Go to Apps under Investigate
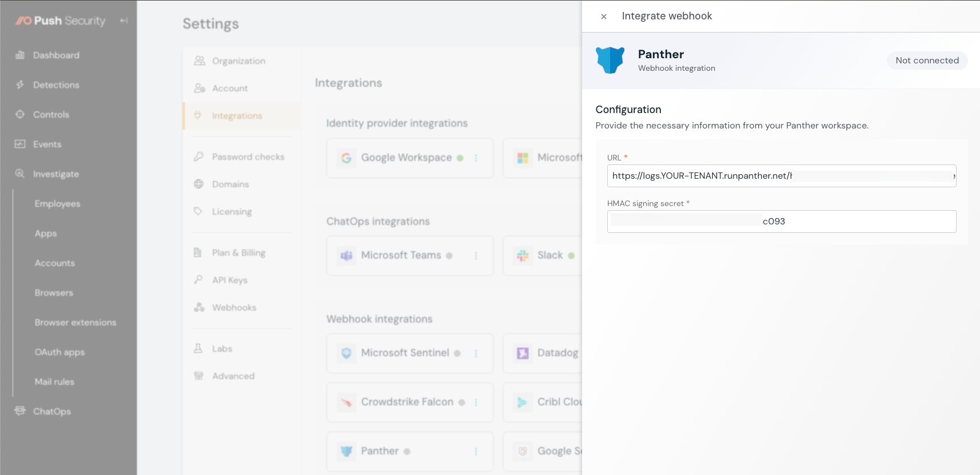The width and height of the screenshot is (980, 475). [x=46, y=234]
